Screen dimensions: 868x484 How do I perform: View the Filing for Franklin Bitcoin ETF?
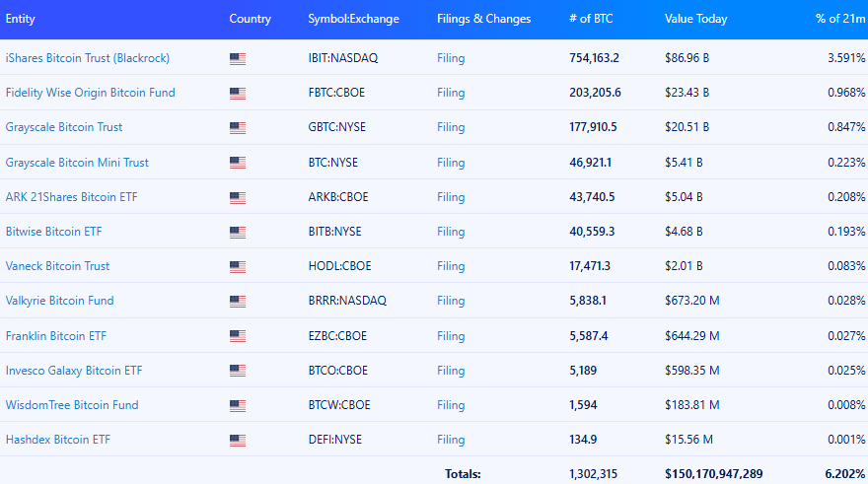tap(451, 336)
